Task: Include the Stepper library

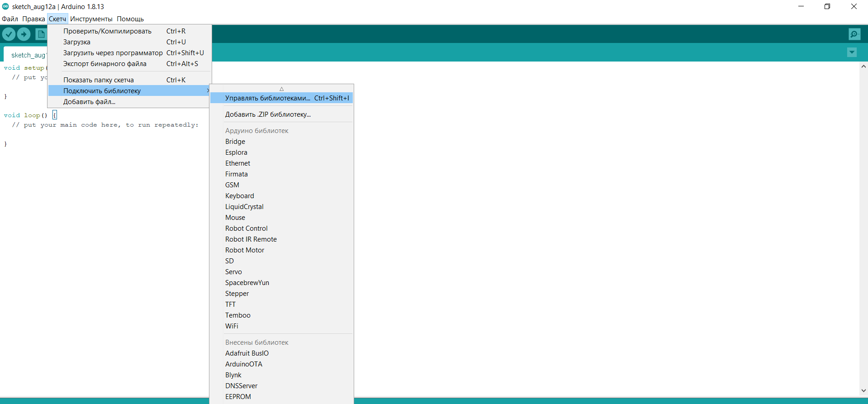Action: click(x=281, y=294)
